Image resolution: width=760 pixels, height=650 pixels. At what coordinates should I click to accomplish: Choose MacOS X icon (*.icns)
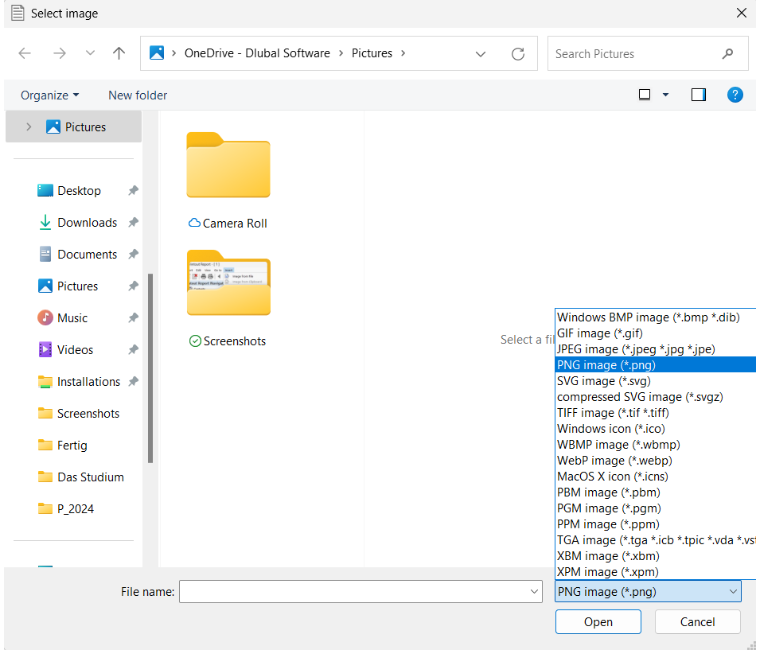tap(655, 476)
